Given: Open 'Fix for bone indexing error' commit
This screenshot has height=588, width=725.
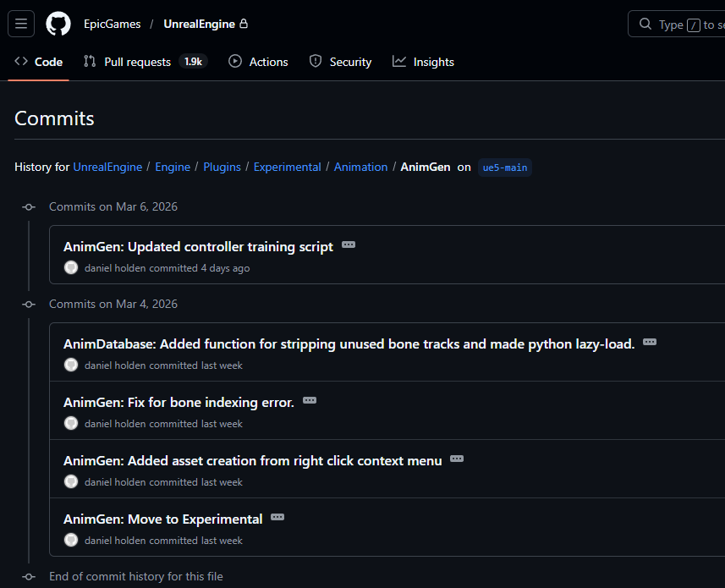Looking at the screenshot, I should tap(179, 403).
